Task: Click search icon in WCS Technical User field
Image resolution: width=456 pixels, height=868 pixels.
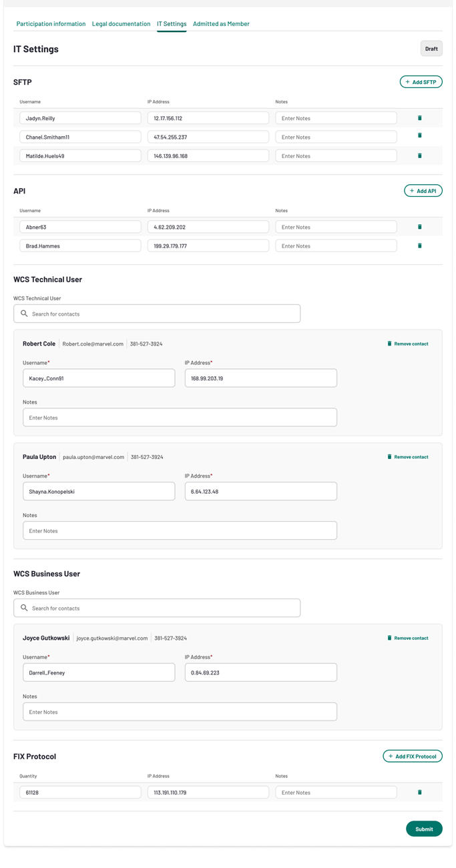Action: click(x=24, y=314)
